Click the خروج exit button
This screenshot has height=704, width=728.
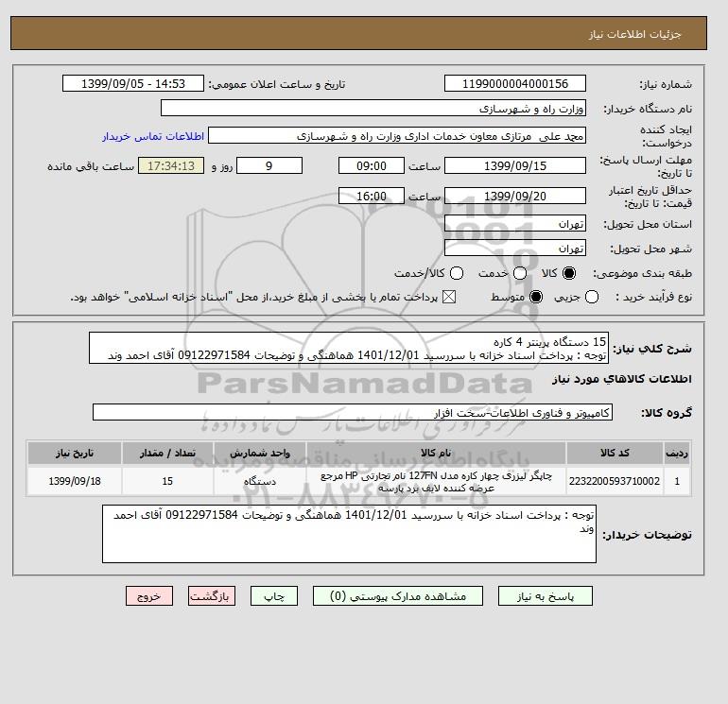pos(149,596)
